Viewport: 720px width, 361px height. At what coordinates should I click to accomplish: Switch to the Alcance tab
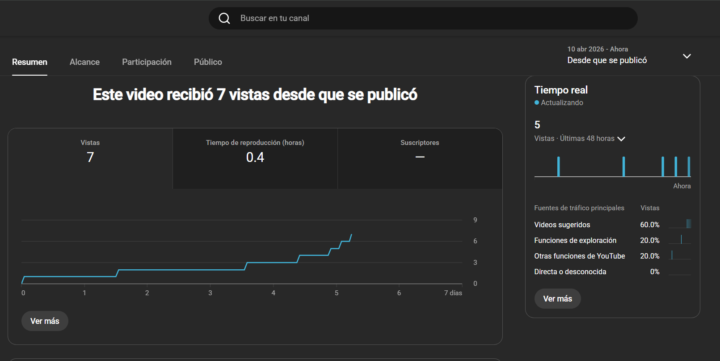click(x=84, y=62)
